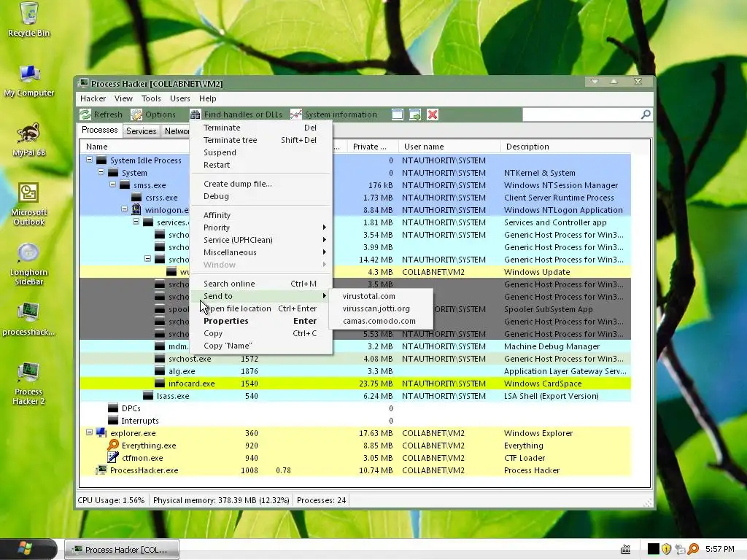Image resolution: width=747 pixels, height=560 pixels.
Task: Click the Refresh toolbar button
Action: 101,114
